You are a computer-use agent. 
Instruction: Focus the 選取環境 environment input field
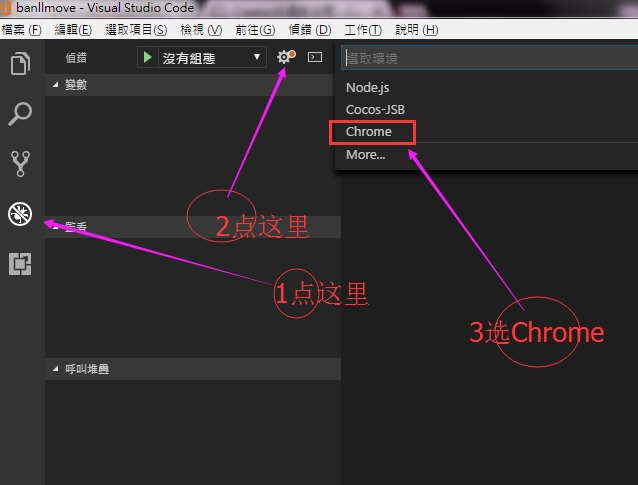click(489, 58)
